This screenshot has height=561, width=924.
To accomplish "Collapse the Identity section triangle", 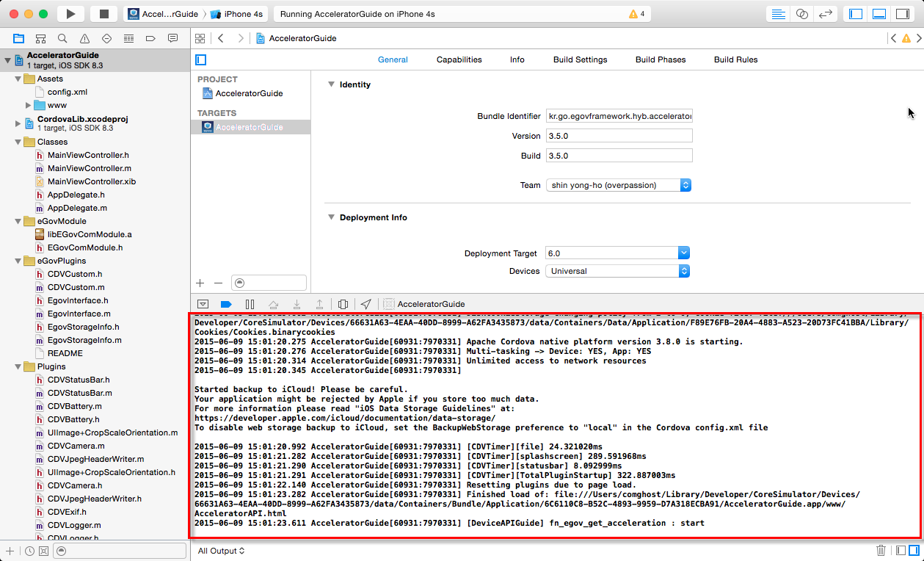I will (331, 84).
